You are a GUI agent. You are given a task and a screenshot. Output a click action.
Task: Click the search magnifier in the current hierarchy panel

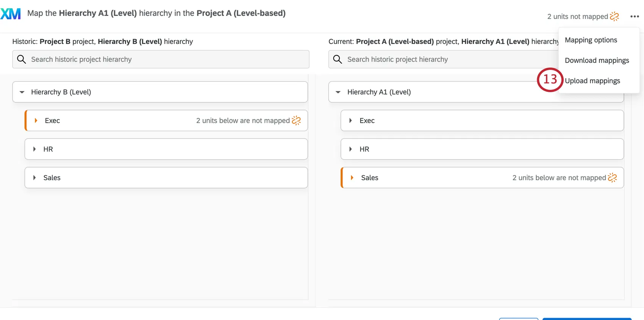pos(337,59)
